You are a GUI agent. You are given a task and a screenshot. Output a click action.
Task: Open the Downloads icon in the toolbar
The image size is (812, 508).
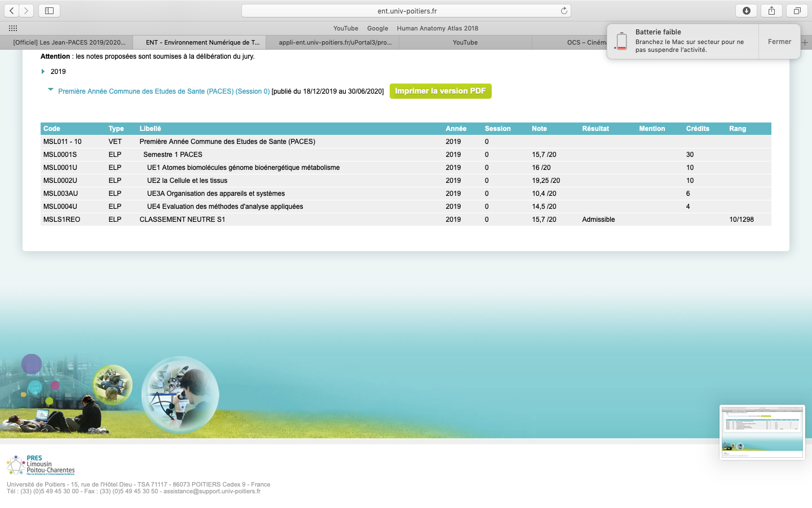pos(746,11)
